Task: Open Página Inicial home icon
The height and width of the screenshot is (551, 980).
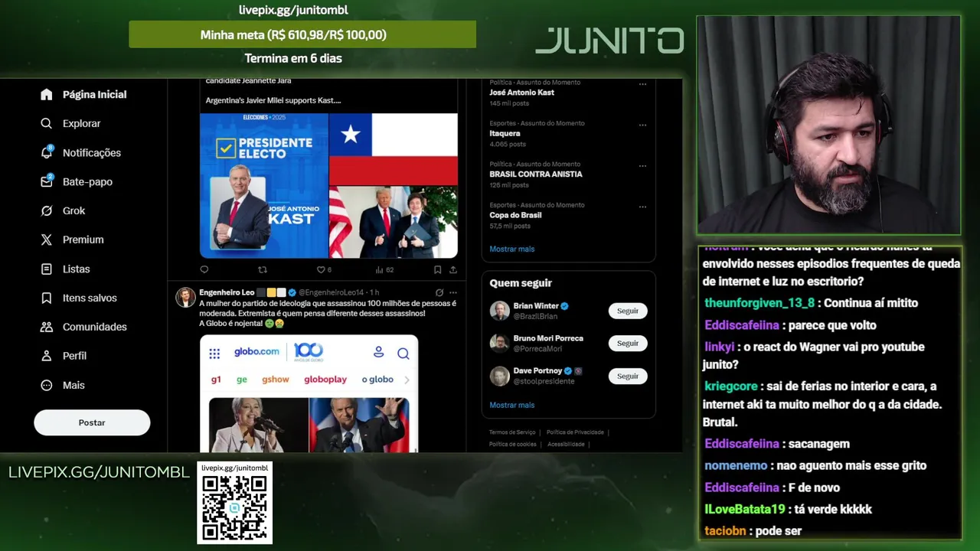Action: coord(47,94)
